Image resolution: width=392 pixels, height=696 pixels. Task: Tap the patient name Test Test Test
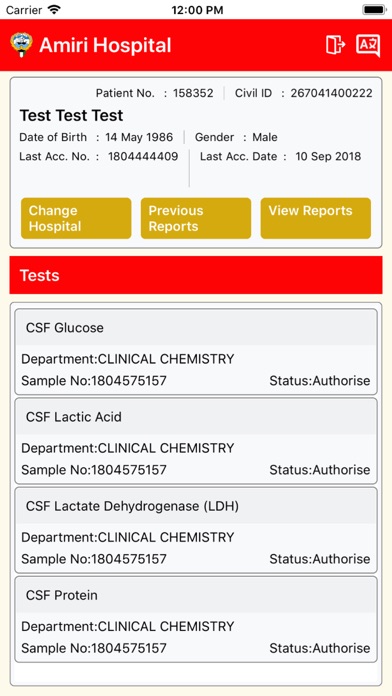tap(71, 115)
